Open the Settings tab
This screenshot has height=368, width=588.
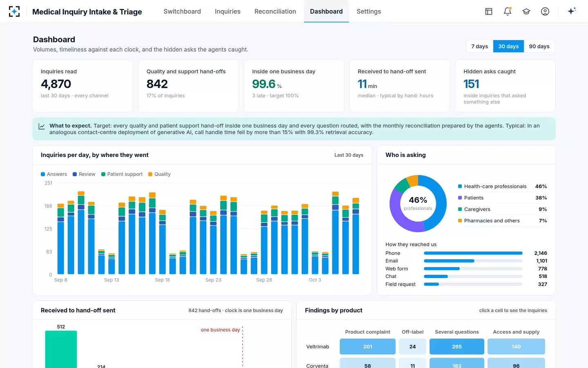click(x=369, y=11)
